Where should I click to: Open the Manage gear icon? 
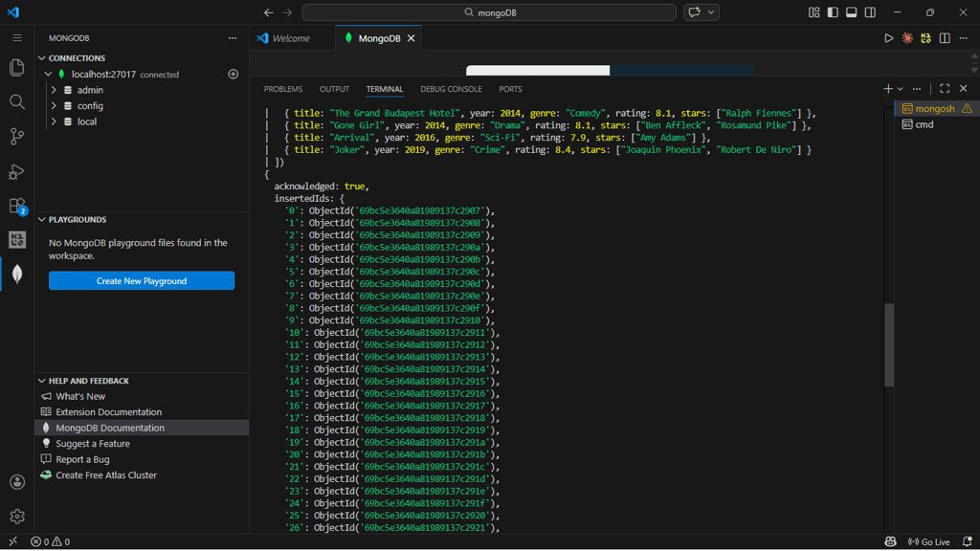pos(17,516)
